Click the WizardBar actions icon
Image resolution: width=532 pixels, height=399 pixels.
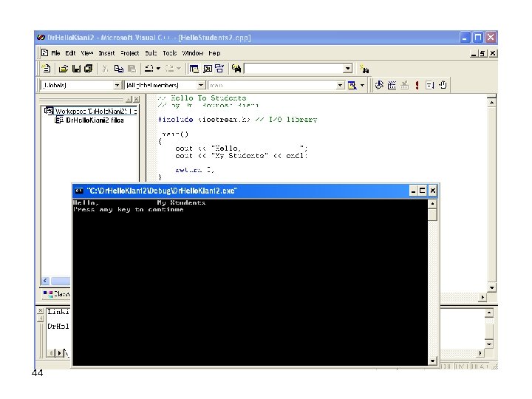[x=352, y=85]
